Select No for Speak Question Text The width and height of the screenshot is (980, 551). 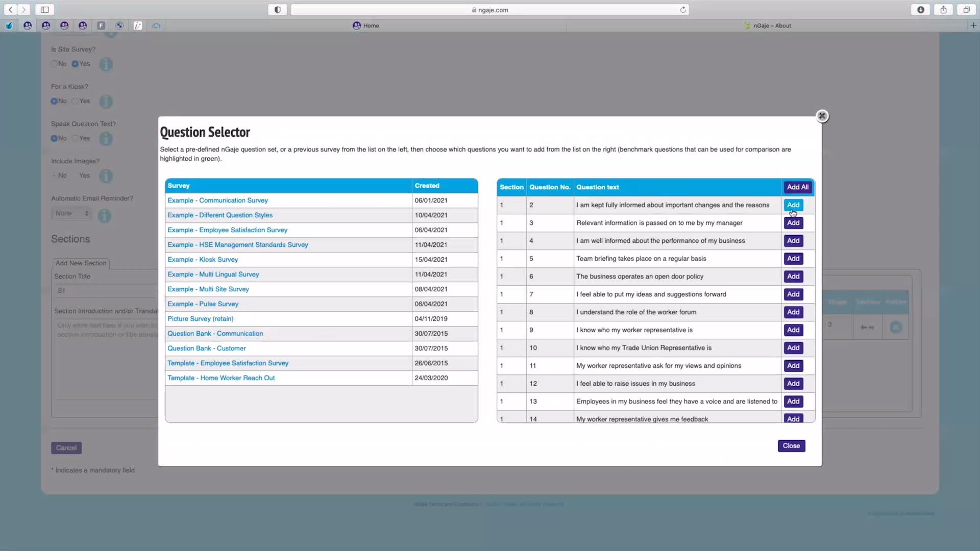pyautogui.click(x=54, y=138)
